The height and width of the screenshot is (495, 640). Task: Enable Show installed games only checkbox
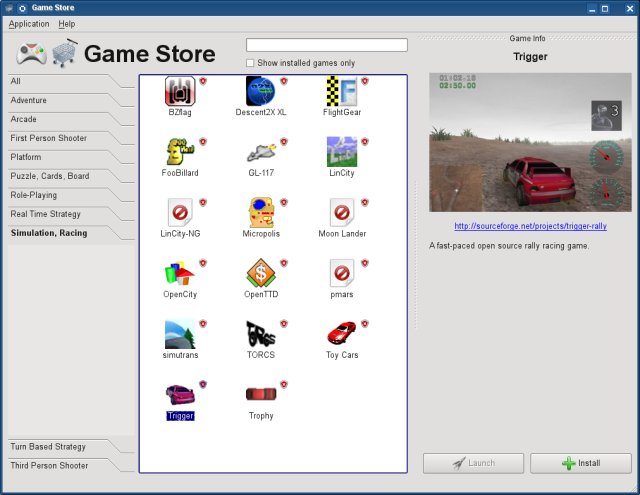251,63
